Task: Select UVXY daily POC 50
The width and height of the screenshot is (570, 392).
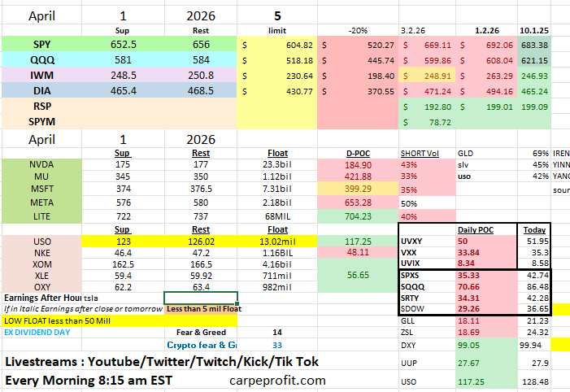Action: pos(486,241)
